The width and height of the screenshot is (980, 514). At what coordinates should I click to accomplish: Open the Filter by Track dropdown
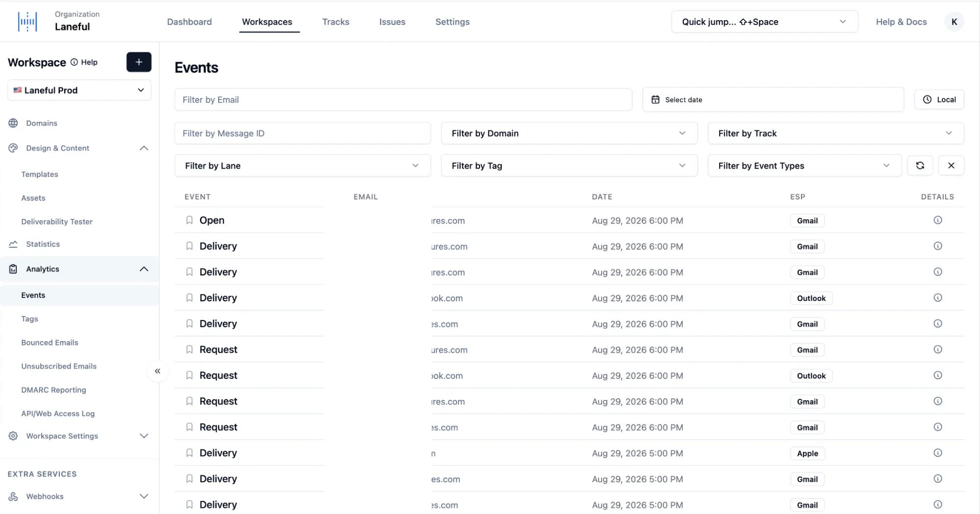[x=835, y=133]
